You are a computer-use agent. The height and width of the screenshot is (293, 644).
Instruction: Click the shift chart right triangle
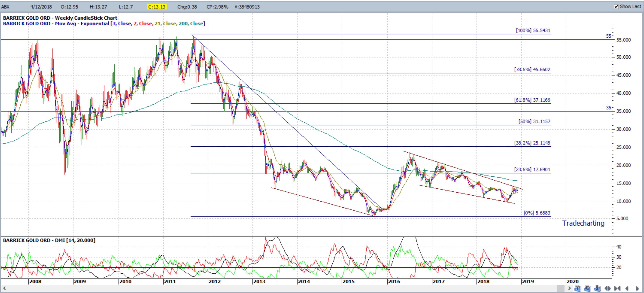tap(637, 289)
